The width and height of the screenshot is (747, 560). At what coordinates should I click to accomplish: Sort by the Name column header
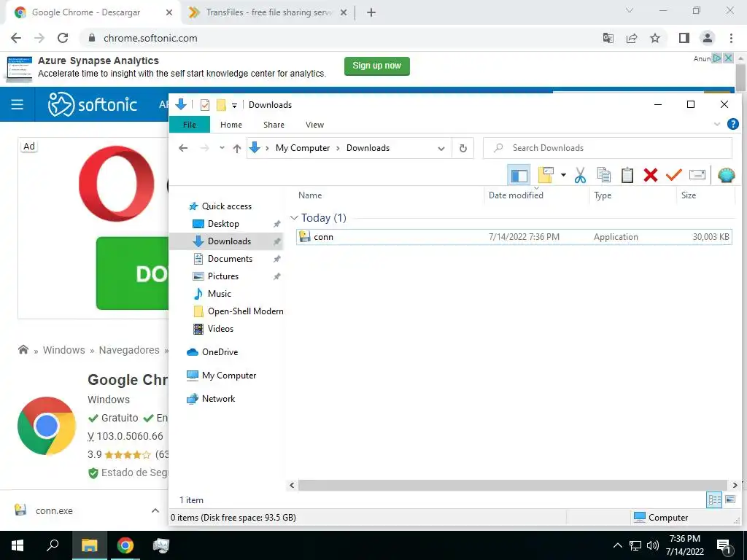point(310,195)
